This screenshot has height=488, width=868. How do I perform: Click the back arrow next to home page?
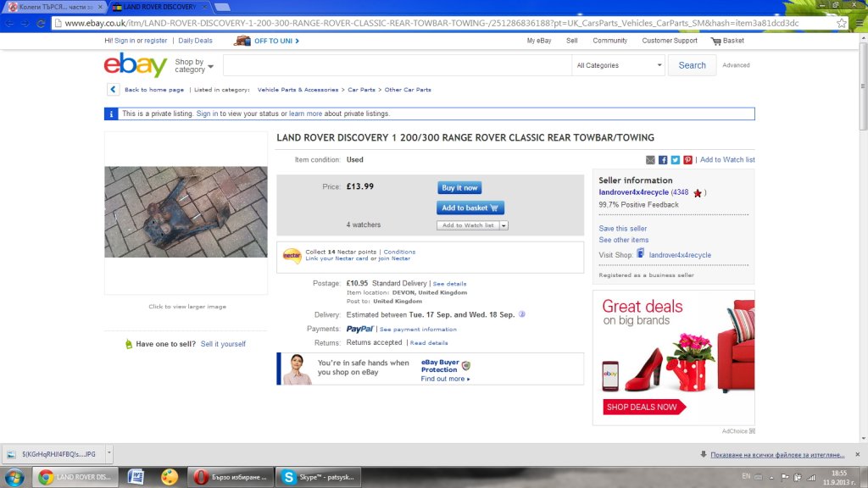[113, 89]
